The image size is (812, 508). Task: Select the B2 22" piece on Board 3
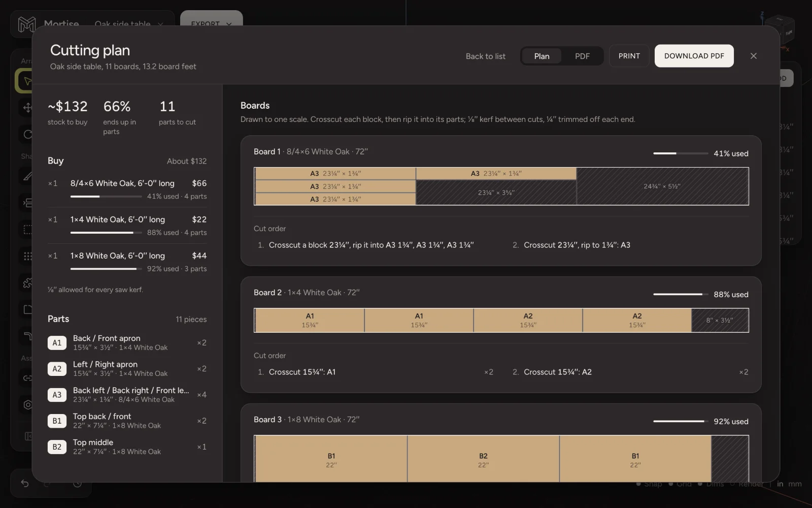click(483, 460)
